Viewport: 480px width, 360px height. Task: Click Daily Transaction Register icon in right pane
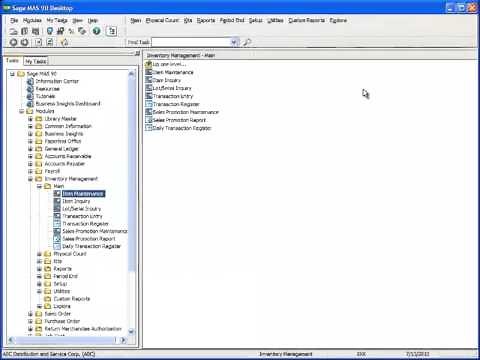[x=149, y=128]
